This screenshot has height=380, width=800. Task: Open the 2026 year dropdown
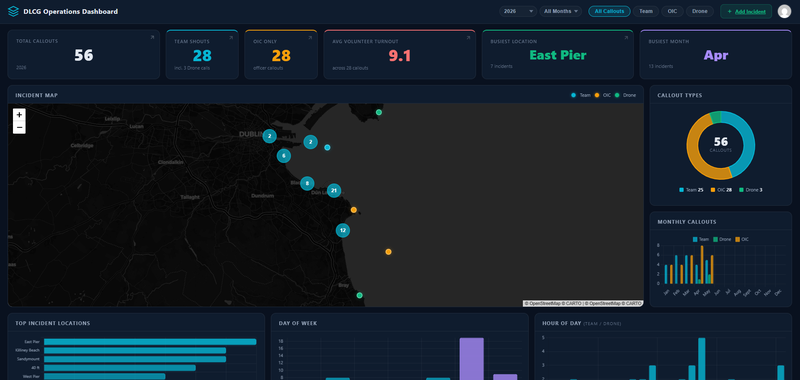click(517, 11)
